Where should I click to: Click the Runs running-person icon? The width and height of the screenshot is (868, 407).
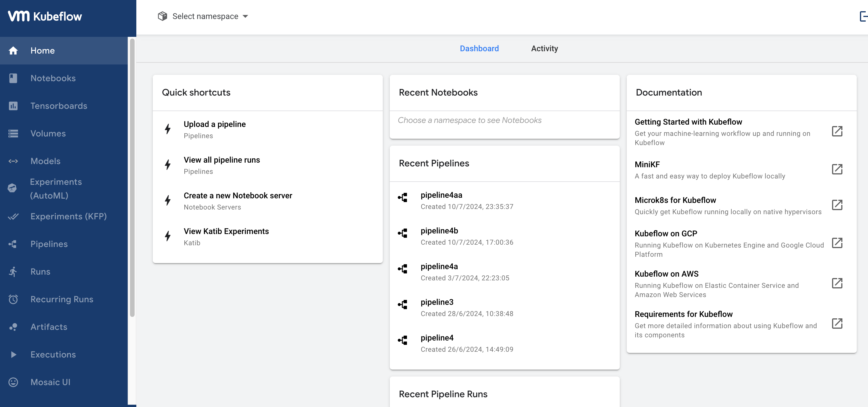13,272
